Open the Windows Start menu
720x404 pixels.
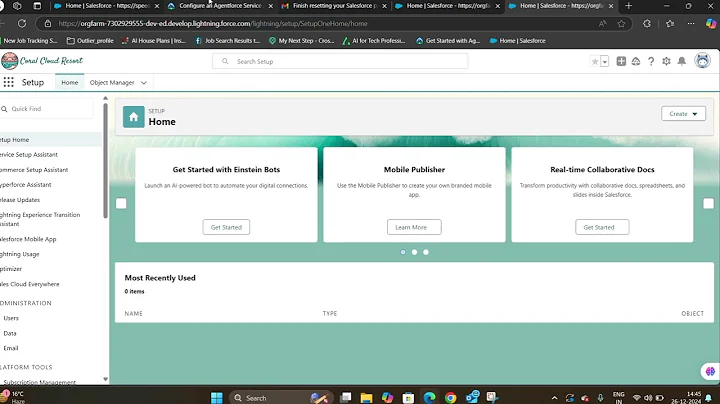point(217,398)
